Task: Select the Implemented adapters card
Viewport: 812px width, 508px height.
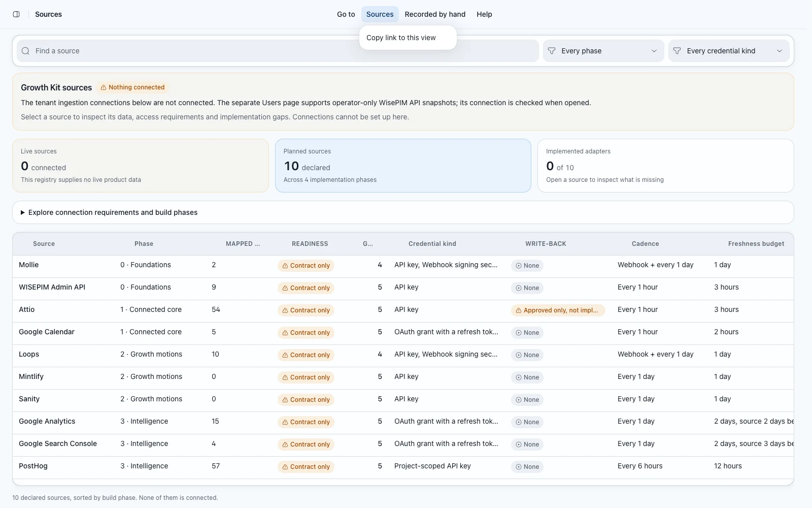Action: coord(665,166)
